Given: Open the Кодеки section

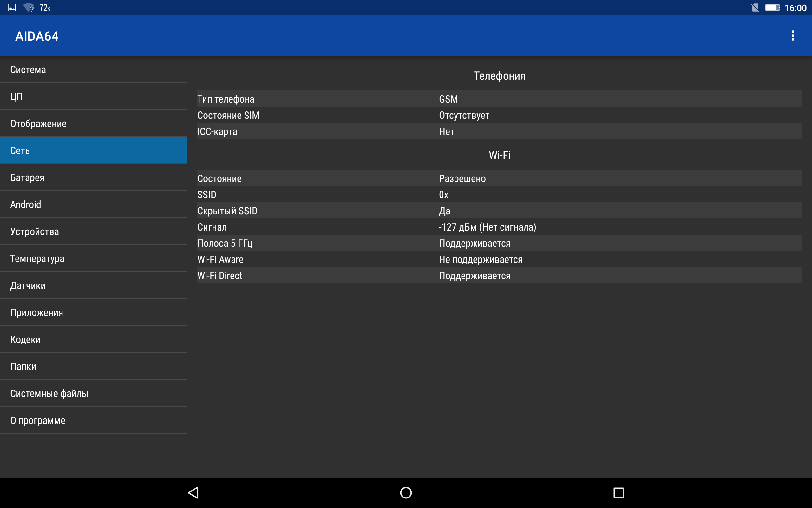Looking at the screenshot, I should (x=93, y=339).
